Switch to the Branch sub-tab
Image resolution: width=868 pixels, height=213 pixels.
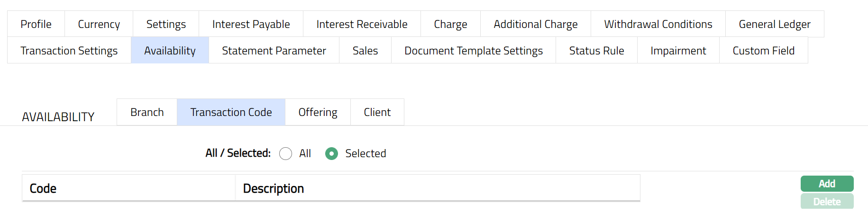tap(147, 112)
